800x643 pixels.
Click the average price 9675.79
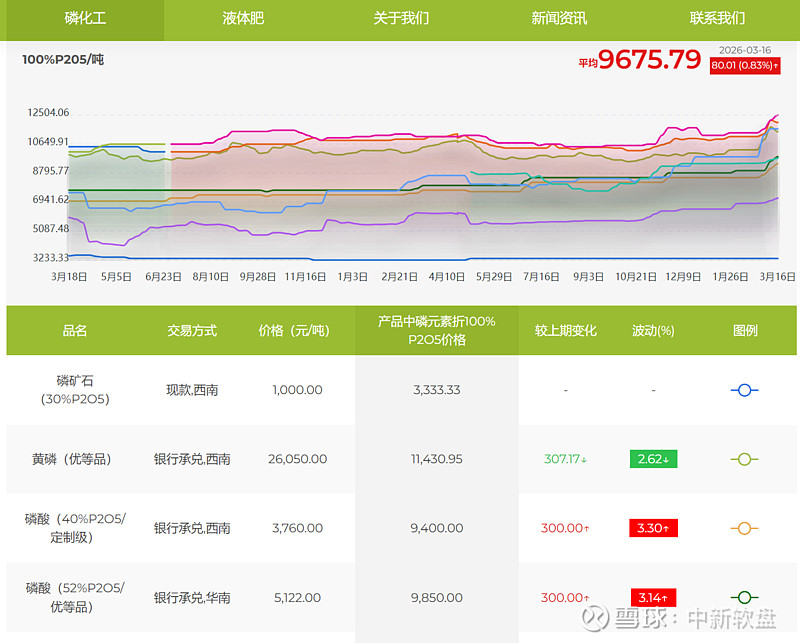(x=649, y=60)
